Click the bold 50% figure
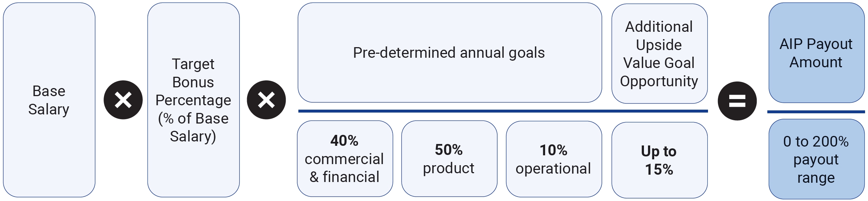868x201 pixels. 449,150
